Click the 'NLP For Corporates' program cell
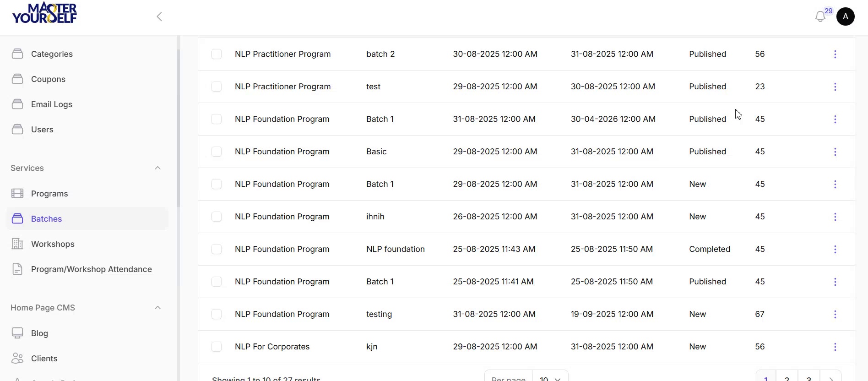This screenshot has height=381, width=868. click(x=272, y=347)
